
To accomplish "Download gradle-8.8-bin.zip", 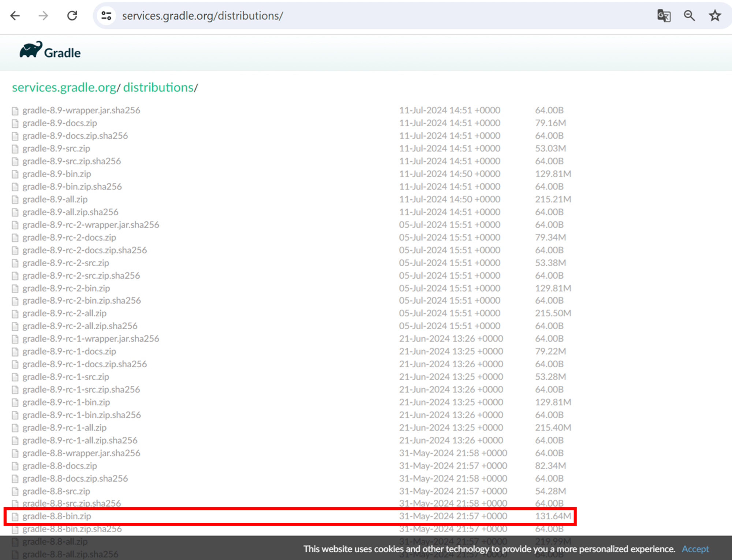I will click(57, 516).
